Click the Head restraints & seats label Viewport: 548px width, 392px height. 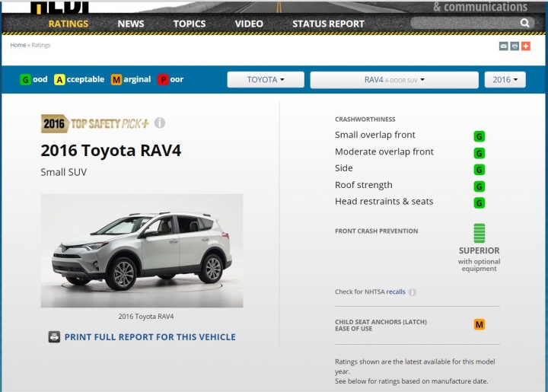click(x=384, y=201)
